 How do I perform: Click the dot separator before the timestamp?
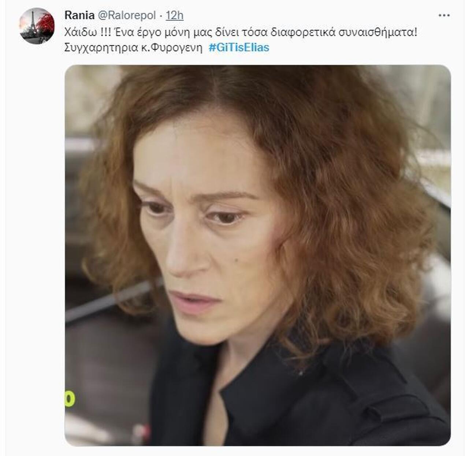coord(161,15)
